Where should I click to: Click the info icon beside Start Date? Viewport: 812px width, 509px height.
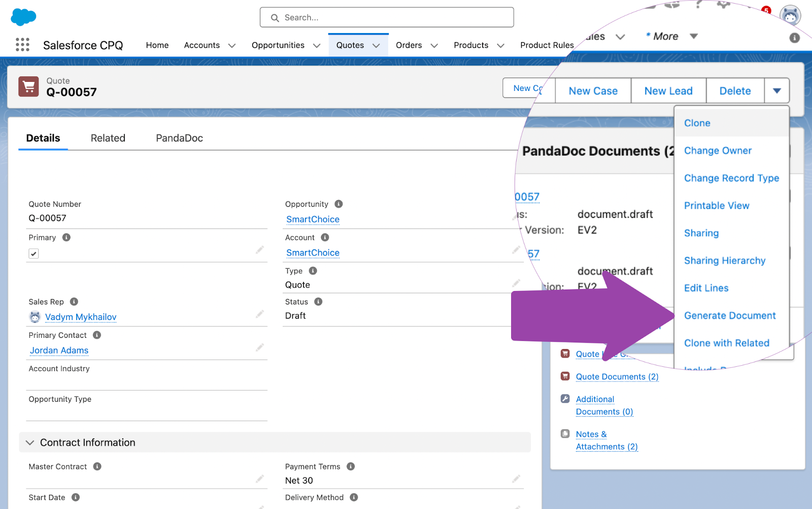[x=76, y=497]
